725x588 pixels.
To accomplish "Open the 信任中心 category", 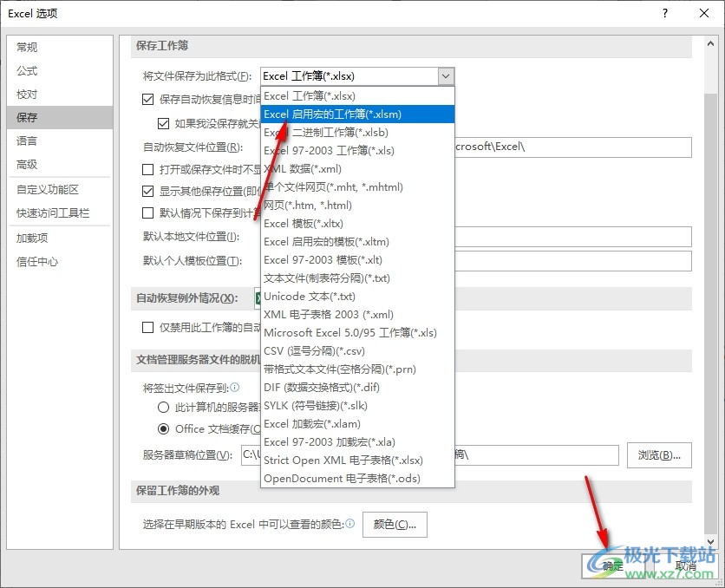I will [x=60, y=262].
